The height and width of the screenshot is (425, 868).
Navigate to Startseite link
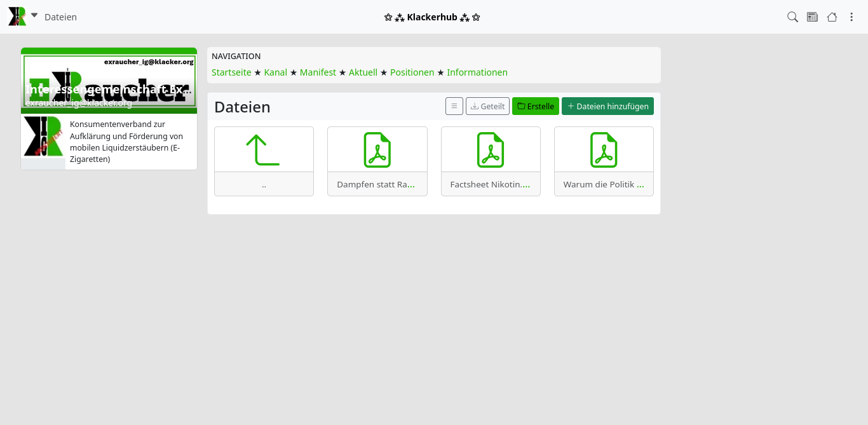[231, 72]
